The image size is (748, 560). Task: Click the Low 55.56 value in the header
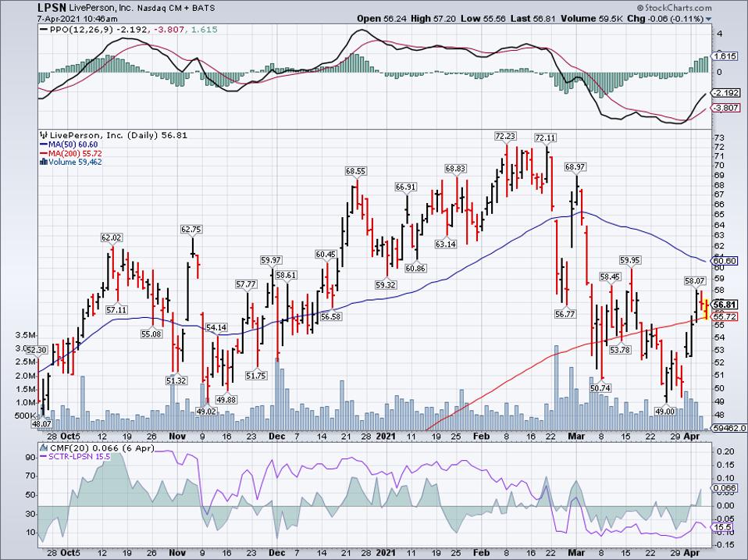coord(483,19)
